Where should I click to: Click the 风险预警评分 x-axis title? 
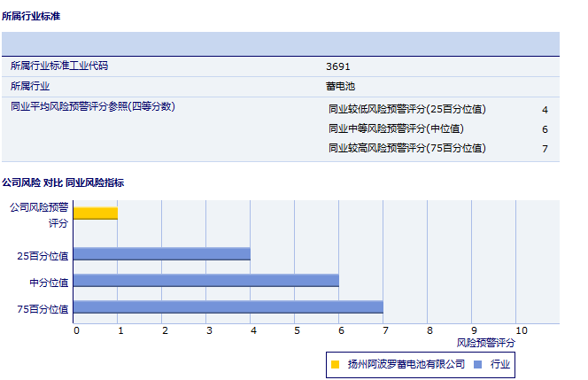485,342
